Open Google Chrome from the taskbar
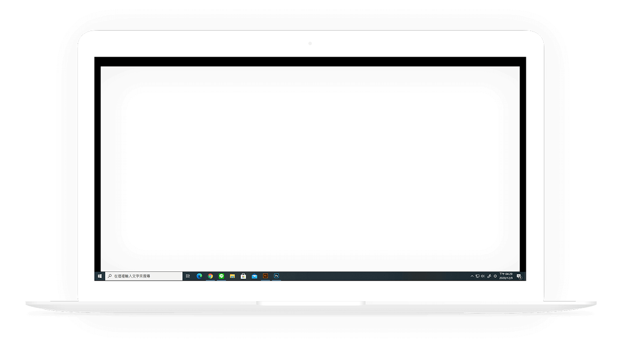 tap(210, 276)
